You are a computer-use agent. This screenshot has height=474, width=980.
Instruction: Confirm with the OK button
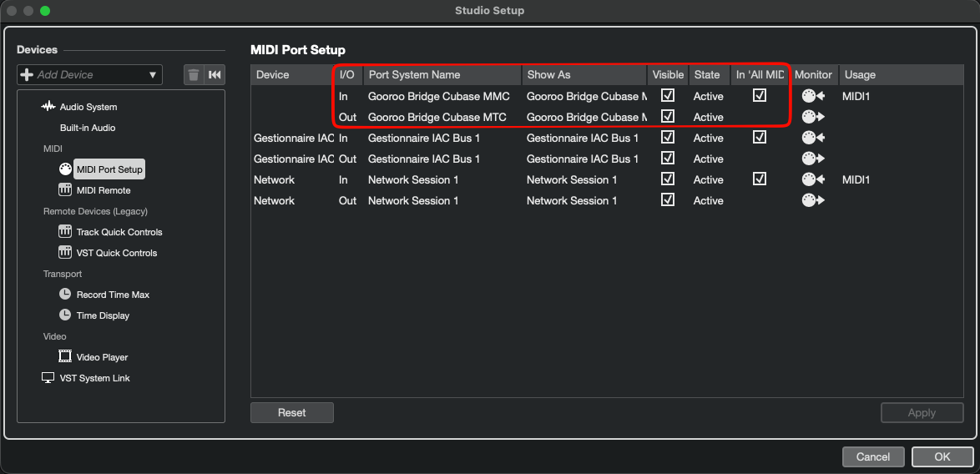tap(942, 456)
